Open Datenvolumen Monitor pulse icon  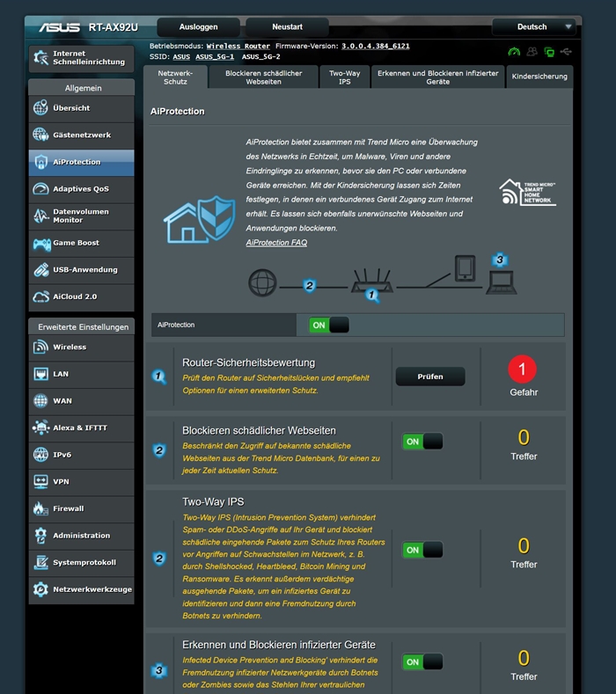coord(40,216)
